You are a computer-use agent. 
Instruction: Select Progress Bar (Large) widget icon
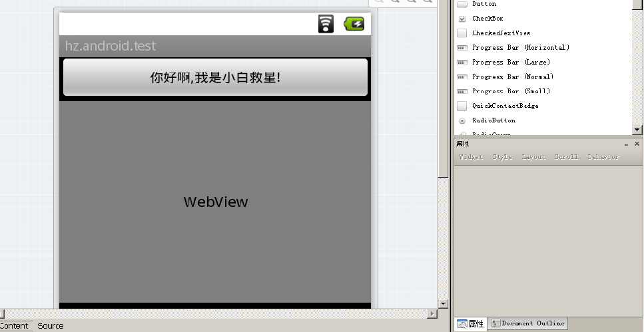[462, 63]
